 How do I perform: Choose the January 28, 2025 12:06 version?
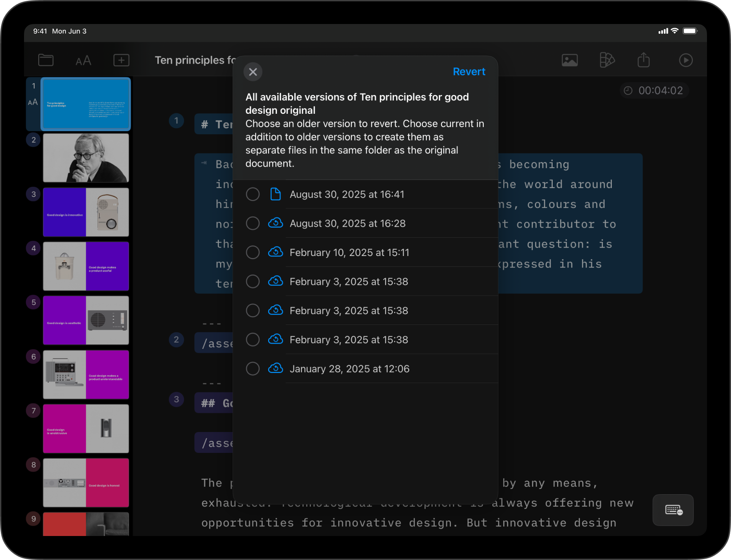[x=253, y=369]
